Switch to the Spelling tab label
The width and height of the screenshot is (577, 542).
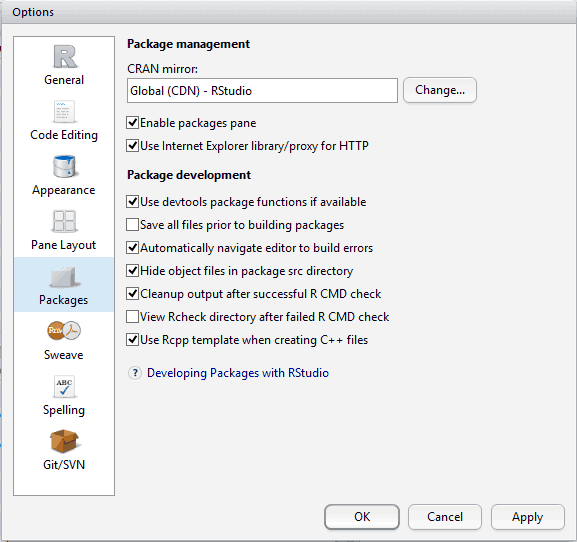[x=64, y=410]
